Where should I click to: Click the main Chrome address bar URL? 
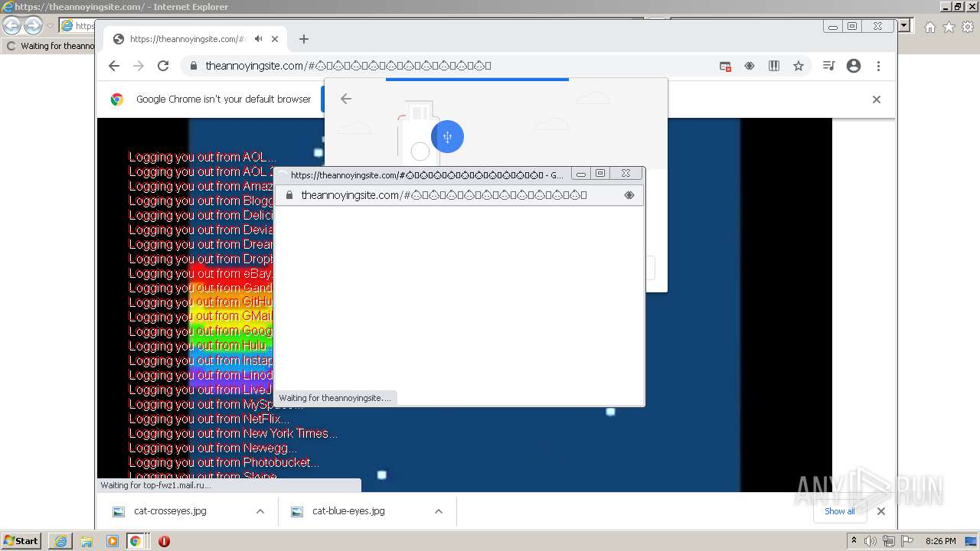348,66
